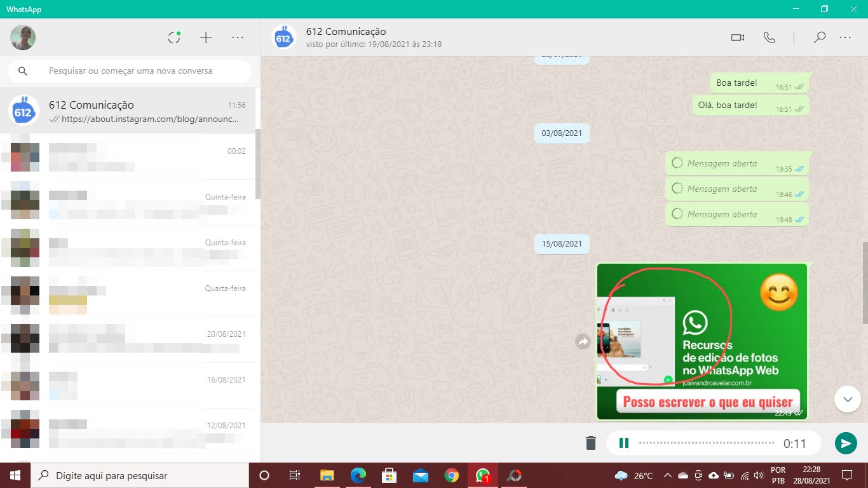Open the Windows Start menu
The image size is (868, 488).
coord(15,475)
